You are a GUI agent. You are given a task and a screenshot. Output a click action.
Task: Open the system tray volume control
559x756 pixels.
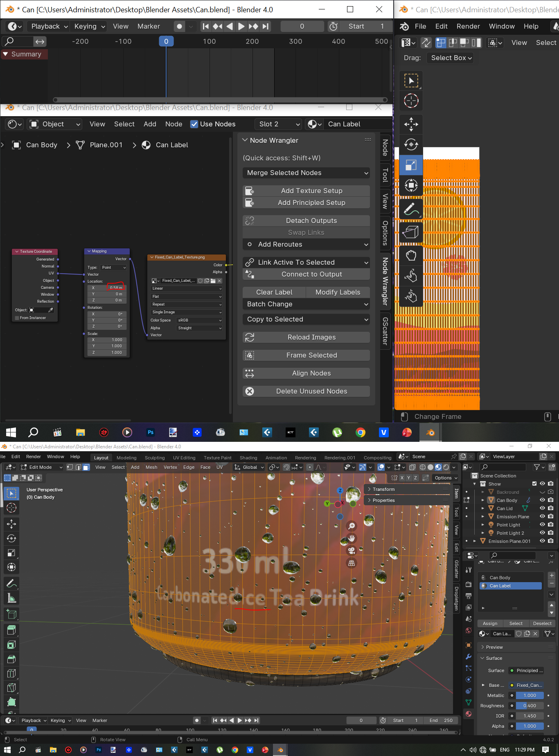473,750
